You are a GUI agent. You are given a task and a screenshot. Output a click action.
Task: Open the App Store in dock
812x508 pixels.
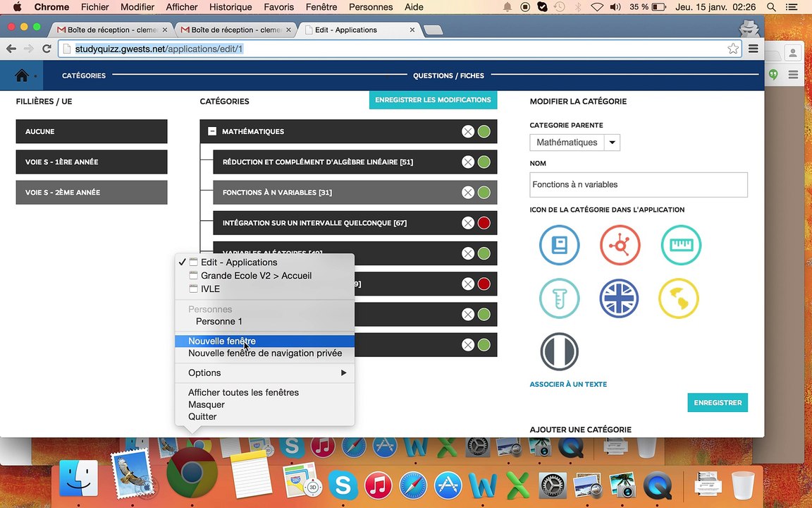(448, 486)
